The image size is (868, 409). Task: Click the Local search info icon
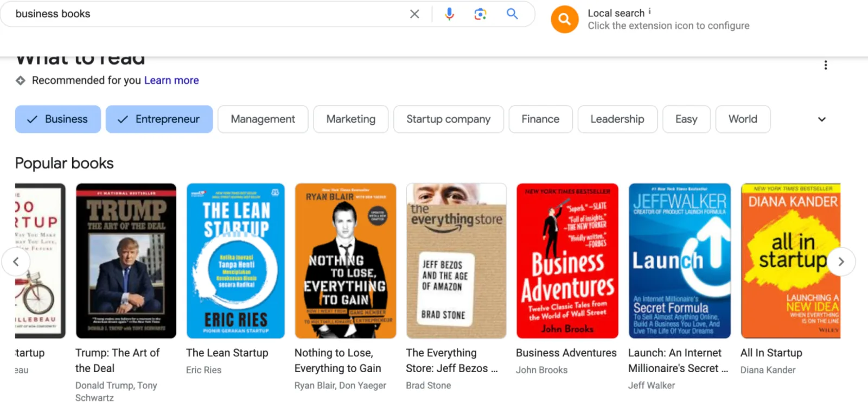pyautogui.click(x=649, y=11)
